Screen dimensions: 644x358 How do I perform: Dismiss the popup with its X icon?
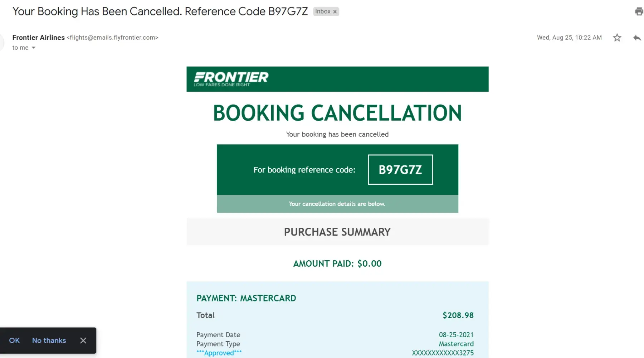click(83, 340)
